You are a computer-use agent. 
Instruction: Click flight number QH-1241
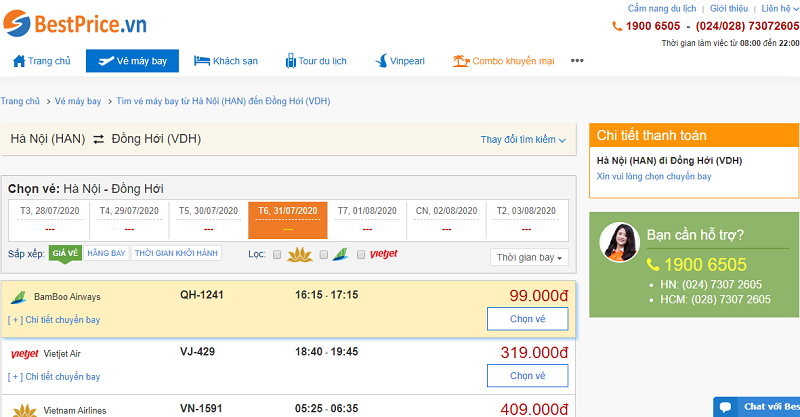point(202,295)
